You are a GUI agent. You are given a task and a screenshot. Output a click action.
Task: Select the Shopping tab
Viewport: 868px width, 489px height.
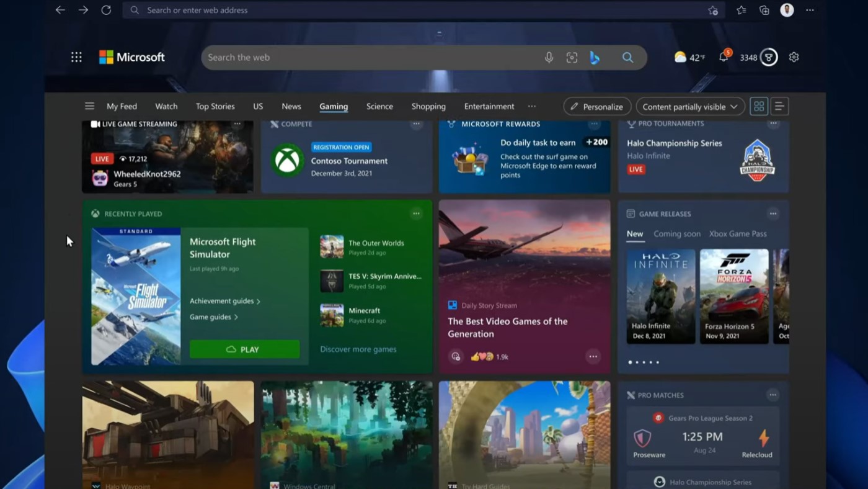(x=428, y=106)
